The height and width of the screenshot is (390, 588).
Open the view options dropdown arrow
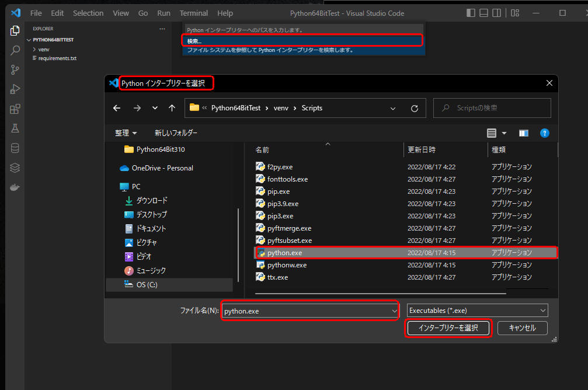pyautogui.click(x=504, y=133)
